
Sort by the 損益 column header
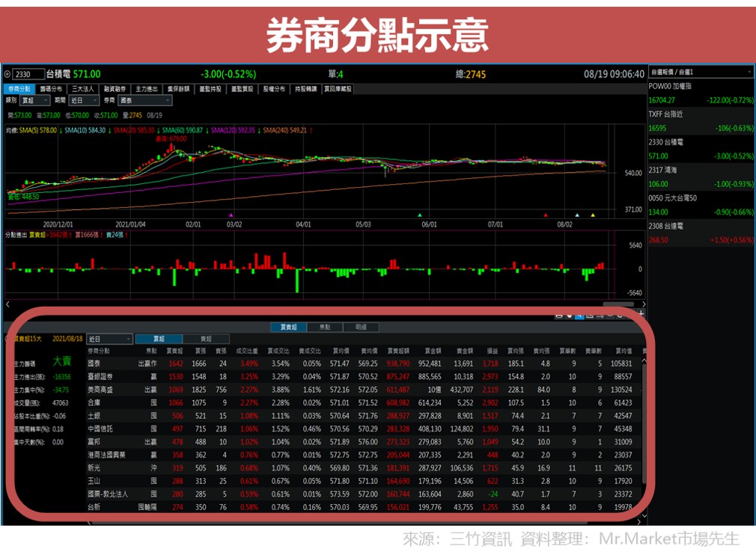pyautogui.click(x=493, y=351)
